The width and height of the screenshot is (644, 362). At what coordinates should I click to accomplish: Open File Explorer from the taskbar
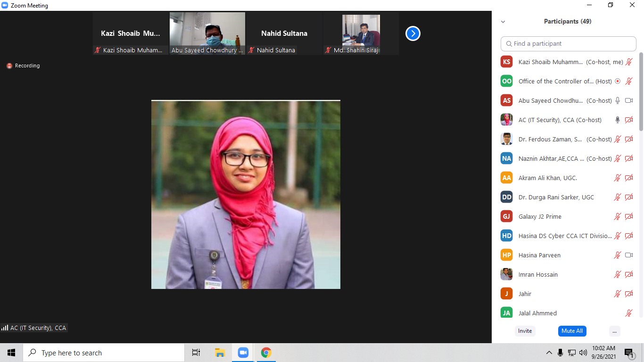click(220, 353)
